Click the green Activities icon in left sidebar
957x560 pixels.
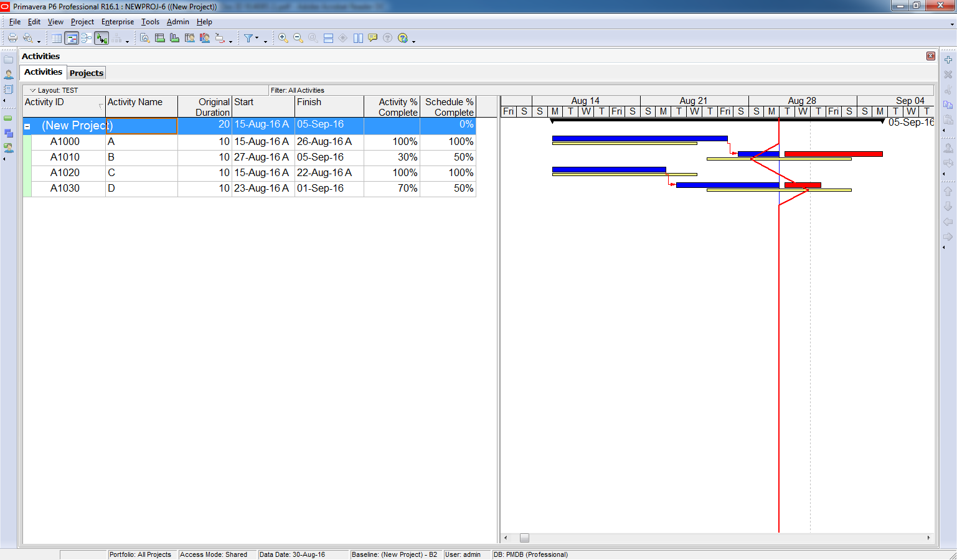pyautogui.click(x=9, y=118)
